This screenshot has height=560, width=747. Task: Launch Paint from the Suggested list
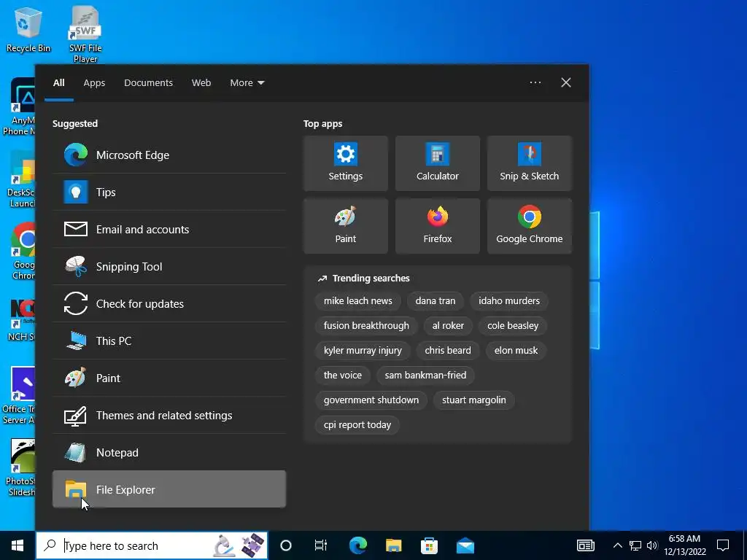(x=169, y=378)
